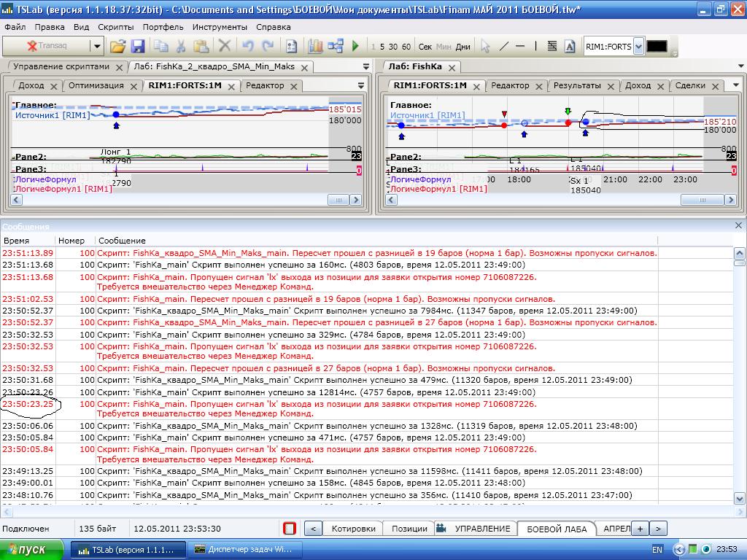Open the RIM1:FORTS instrument dropdown
The height and width of the screenshot is (560, 747).
pyautogui.click(x=638, y=47)
